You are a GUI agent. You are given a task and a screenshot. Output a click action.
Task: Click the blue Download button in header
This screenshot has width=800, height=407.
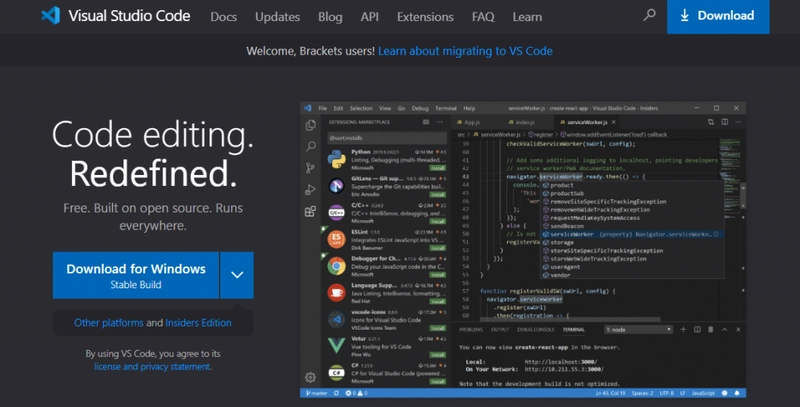coord(717,16)
